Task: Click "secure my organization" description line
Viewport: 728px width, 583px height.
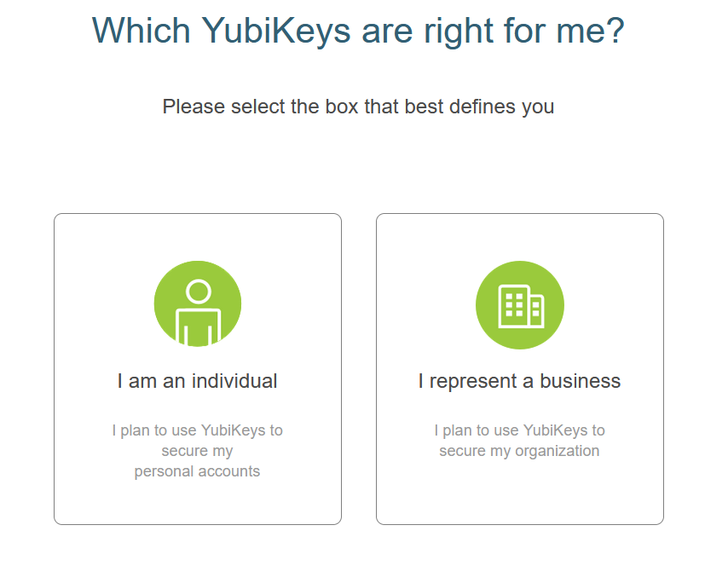Action: click(519, 451)
